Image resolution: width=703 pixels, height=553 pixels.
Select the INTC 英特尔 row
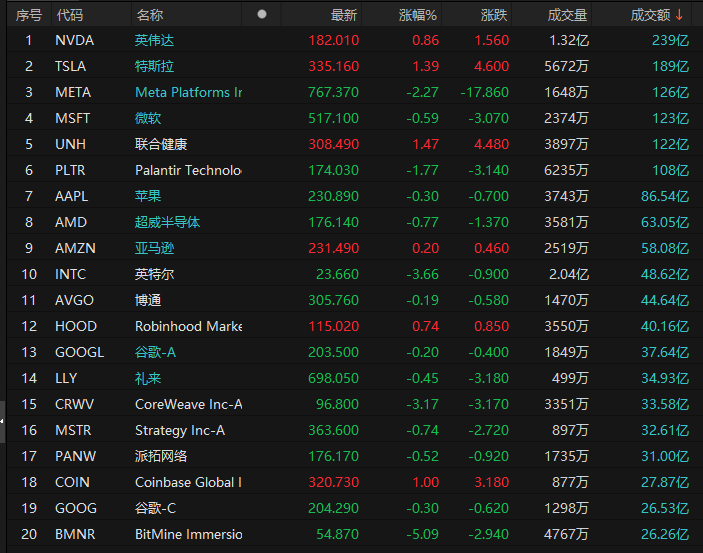[x=355, y=274]
